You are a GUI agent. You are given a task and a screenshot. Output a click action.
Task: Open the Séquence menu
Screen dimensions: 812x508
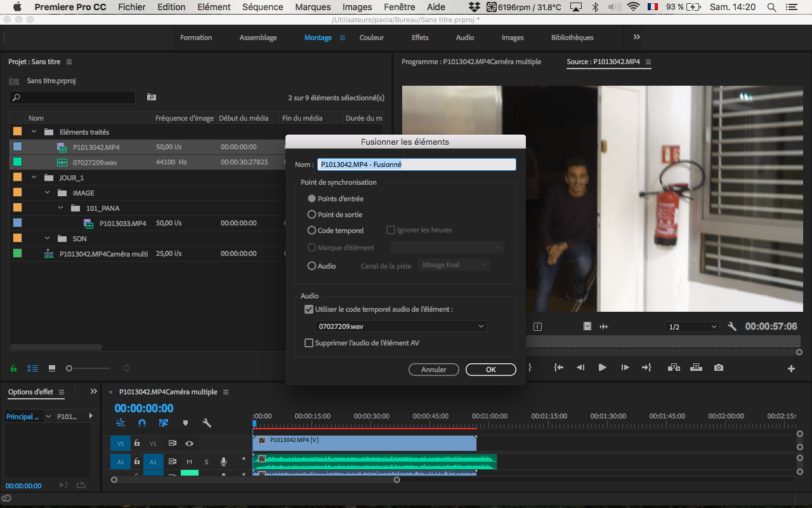[263, 7]
